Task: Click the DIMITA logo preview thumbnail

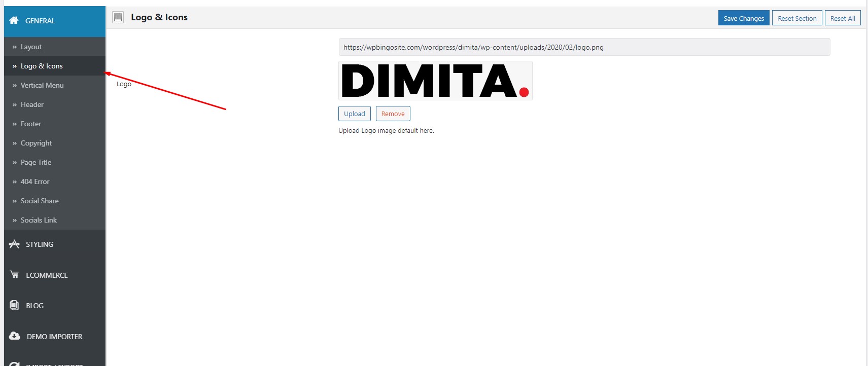Action: tap(435, 81)
